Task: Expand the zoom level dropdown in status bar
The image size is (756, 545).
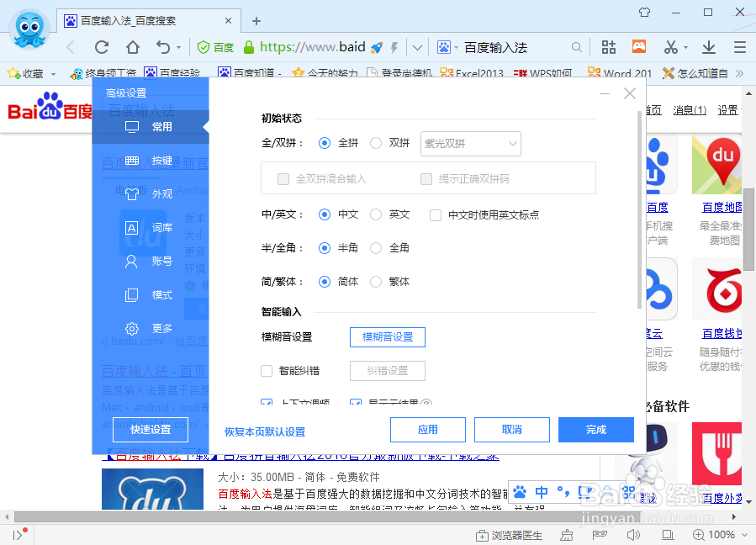Action: click(x=745, y=535)
